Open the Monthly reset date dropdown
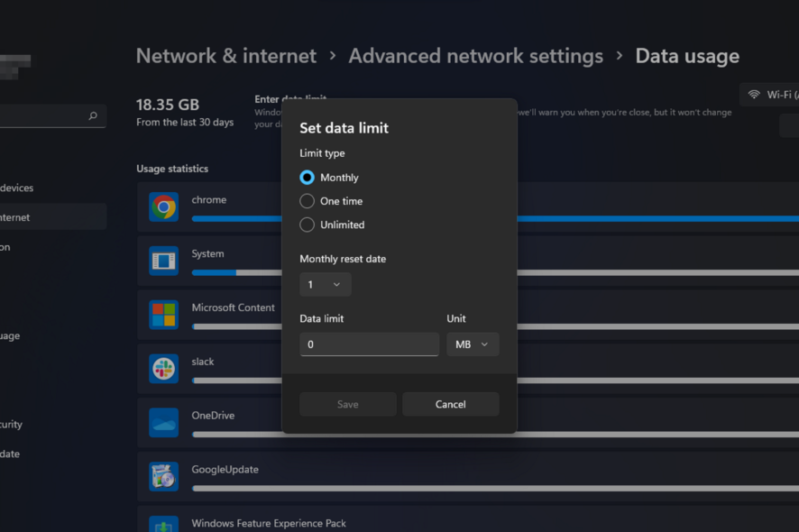This screenshot has width=799, height=532. coord(326,284)
